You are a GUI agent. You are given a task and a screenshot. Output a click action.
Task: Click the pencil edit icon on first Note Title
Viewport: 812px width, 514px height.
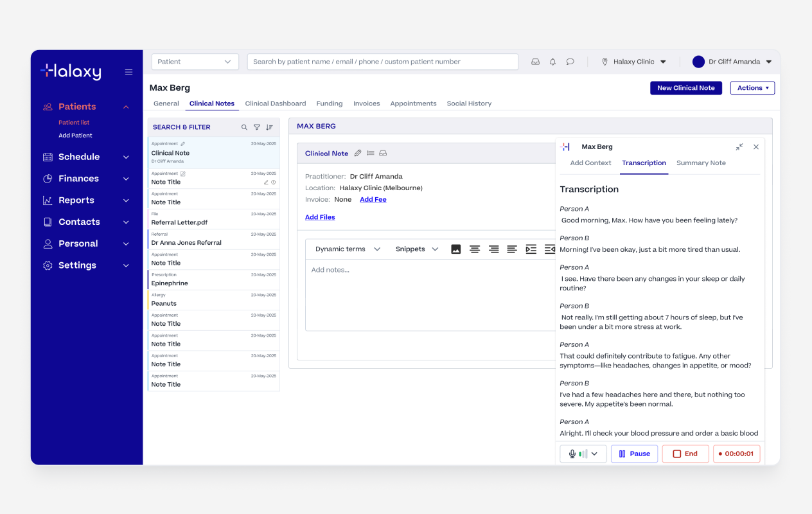point(267,182)
